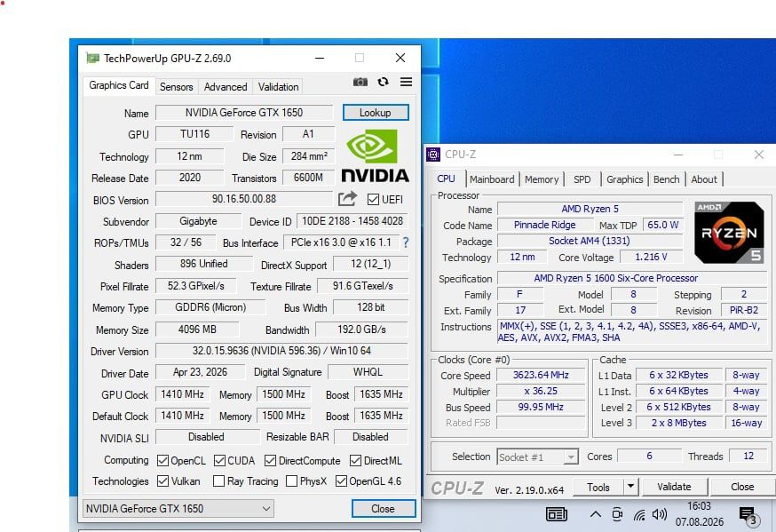Click the CPU-Z title bar app icon
This screenshot has width=776, height=532.
pyautogui.click(x=433, y=155)
